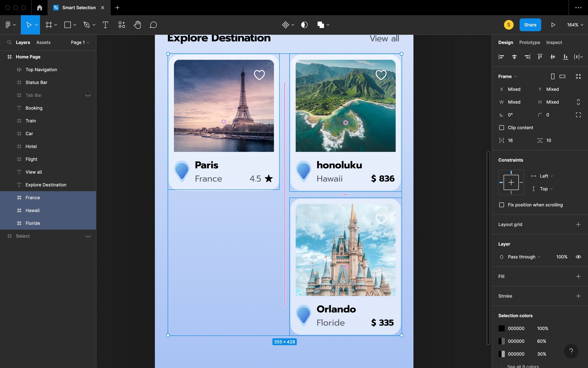Enable the Clip content checkbox
Image resolution: width=588 pixels, height=368 pixels.
tap(502, 128)
